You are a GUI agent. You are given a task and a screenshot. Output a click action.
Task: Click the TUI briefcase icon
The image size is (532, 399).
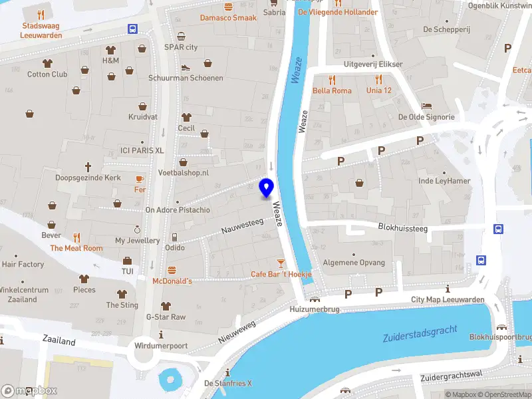(x=127, y=261)
